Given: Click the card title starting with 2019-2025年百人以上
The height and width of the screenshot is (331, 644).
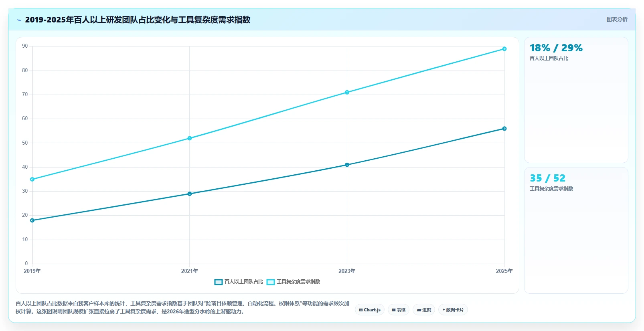Looking at the screenshot, I should 138,20.
